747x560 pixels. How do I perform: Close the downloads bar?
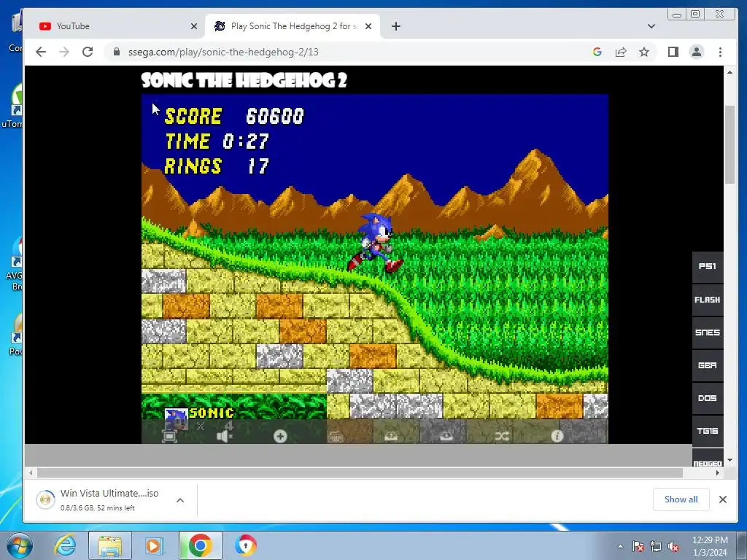point(723,499)
